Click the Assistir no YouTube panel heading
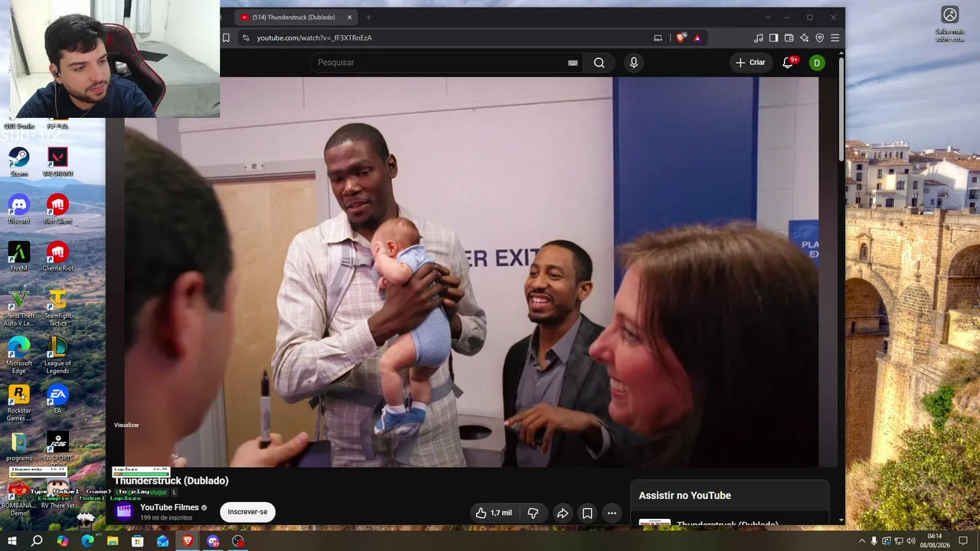Viewport: 980px width, 551px height. point(684,495)
